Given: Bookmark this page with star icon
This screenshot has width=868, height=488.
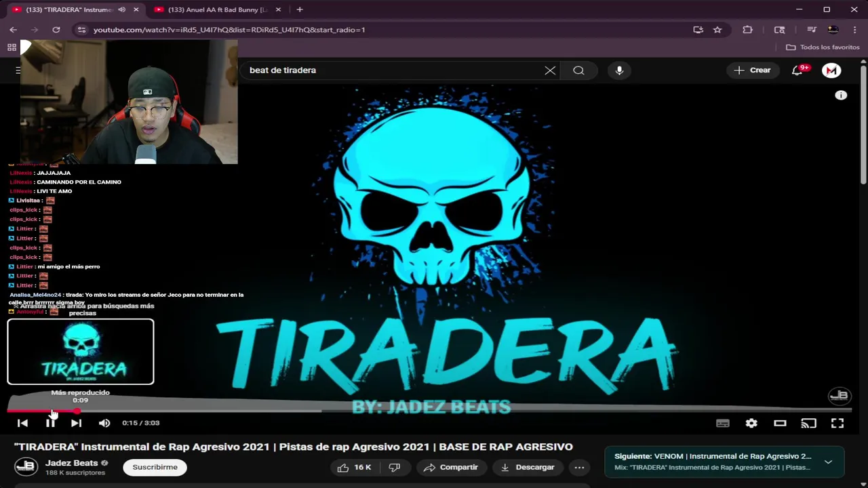Looking at the screenshot, I should [717, 30].
